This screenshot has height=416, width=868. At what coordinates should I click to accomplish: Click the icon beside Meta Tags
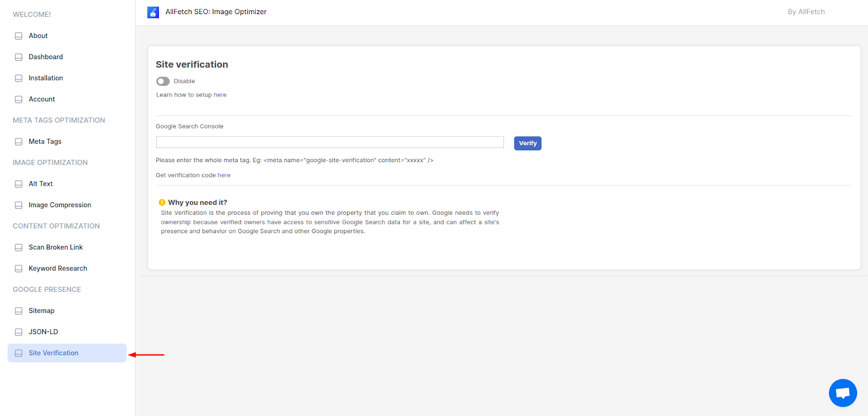pyautogui.click(x=18, y=142)
